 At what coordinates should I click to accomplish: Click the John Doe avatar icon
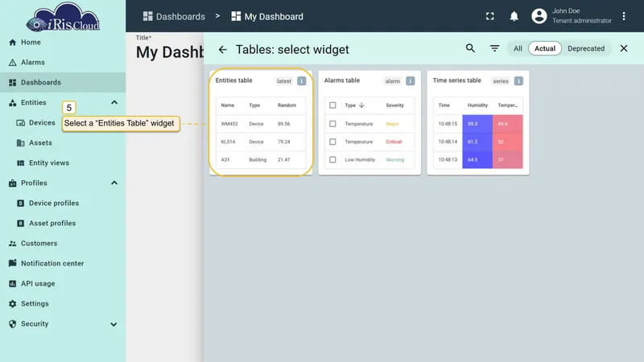[539, 16]
